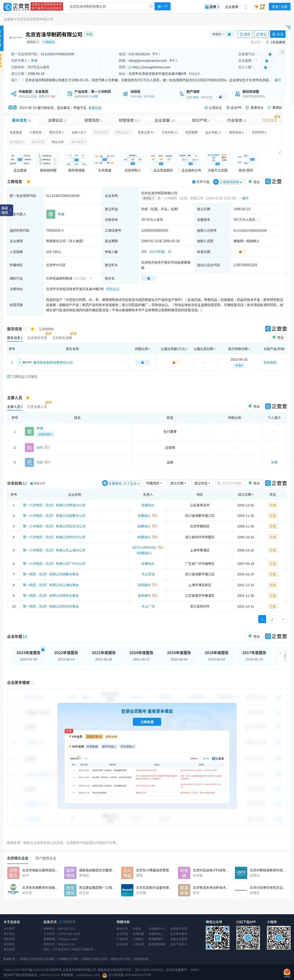Click the Qichacha logo in header
Screen dimensions: 294x980
[16, 7]
